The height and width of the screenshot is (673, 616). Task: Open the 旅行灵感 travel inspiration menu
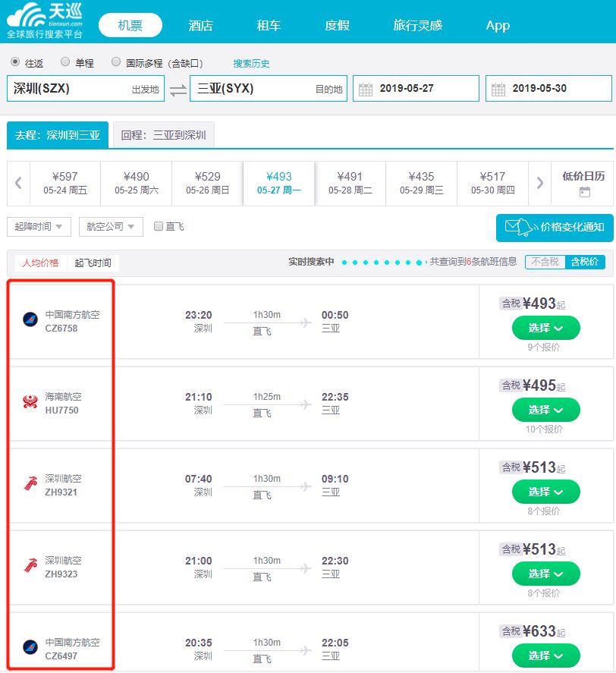[x=417, y=25]
